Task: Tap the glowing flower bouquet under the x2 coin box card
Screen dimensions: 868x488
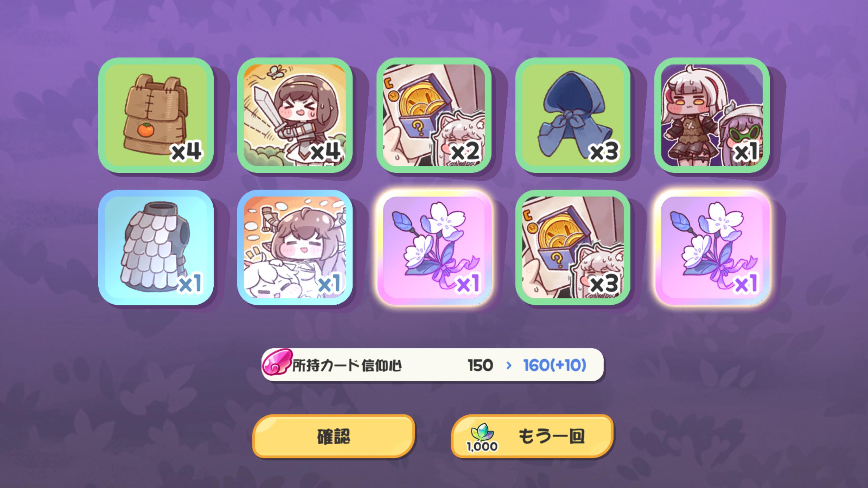Action: pos(434,247)
